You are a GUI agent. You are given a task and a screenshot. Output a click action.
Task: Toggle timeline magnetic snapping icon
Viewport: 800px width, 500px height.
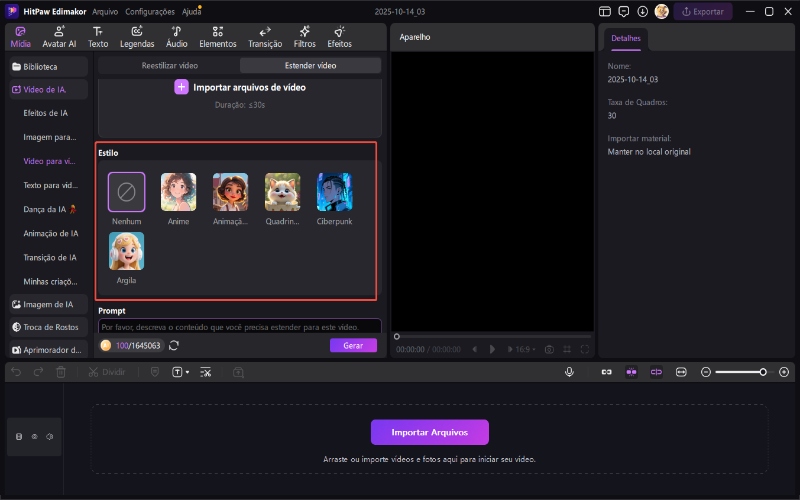(631, 372)
